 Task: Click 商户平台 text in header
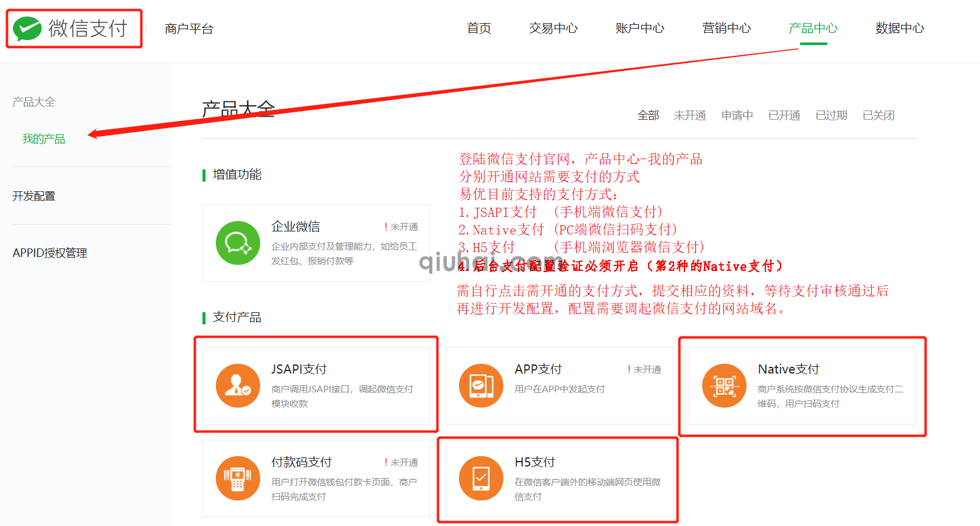[189, 29]
